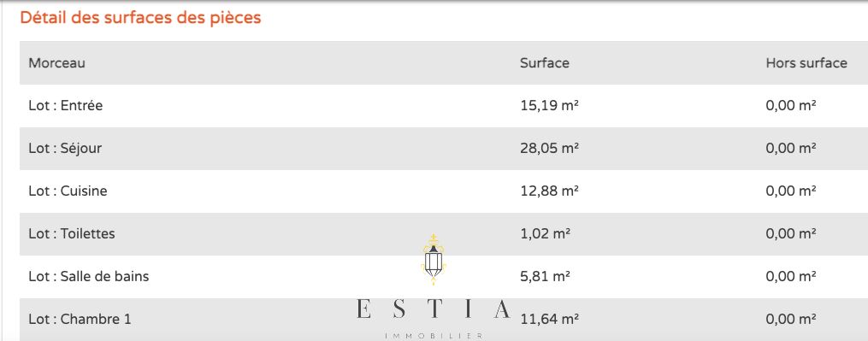Select the 'Lot : Entrée' row label
Viewport: 868px width, 341px height.
(x=65, y=105)
